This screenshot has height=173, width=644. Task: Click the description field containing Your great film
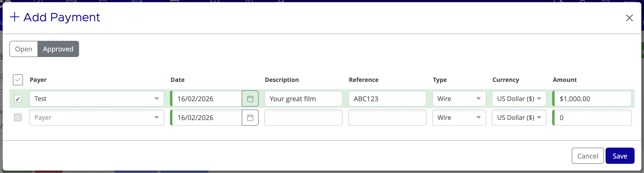[303, 99]
